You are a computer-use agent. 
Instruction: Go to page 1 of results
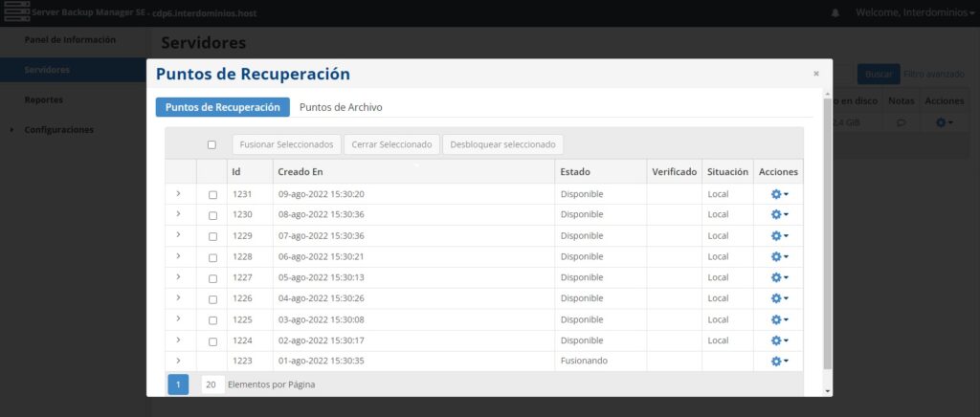tap(178, 384)
